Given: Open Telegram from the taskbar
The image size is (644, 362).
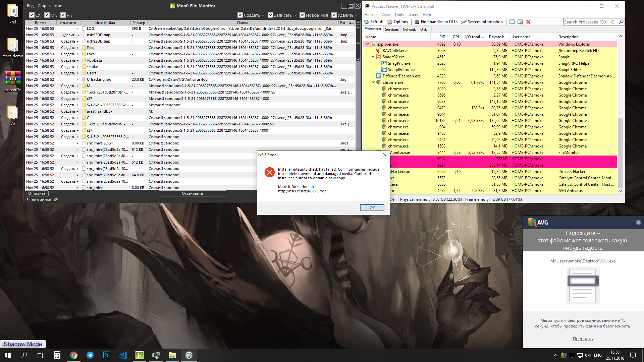Looking at the screenshot, I should [x=90, y=355].
